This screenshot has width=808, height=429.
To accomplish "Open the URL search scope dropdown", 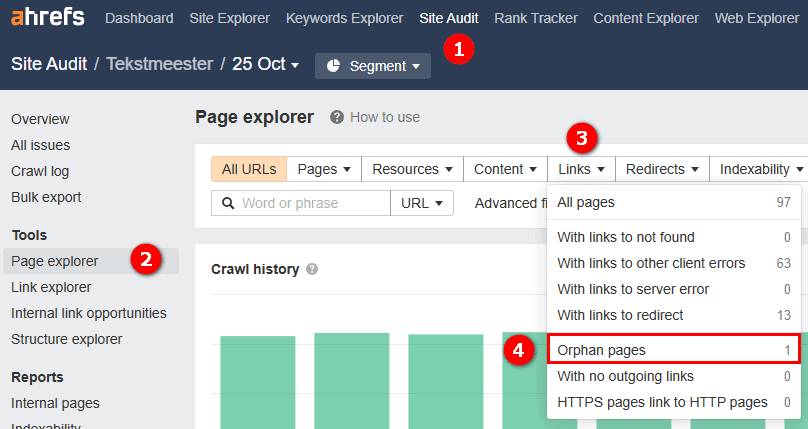I will pos(422,203).
